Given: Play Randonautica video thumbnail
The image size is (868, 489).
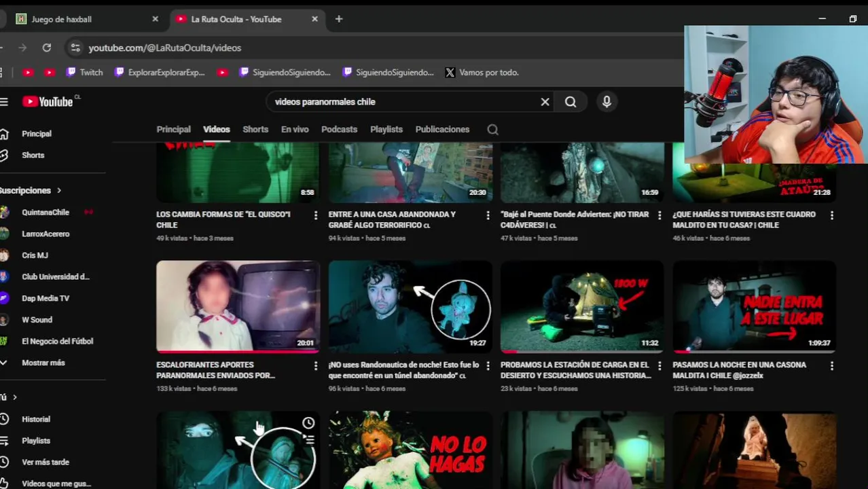Looking at the screenshot, I should (410, 306).
